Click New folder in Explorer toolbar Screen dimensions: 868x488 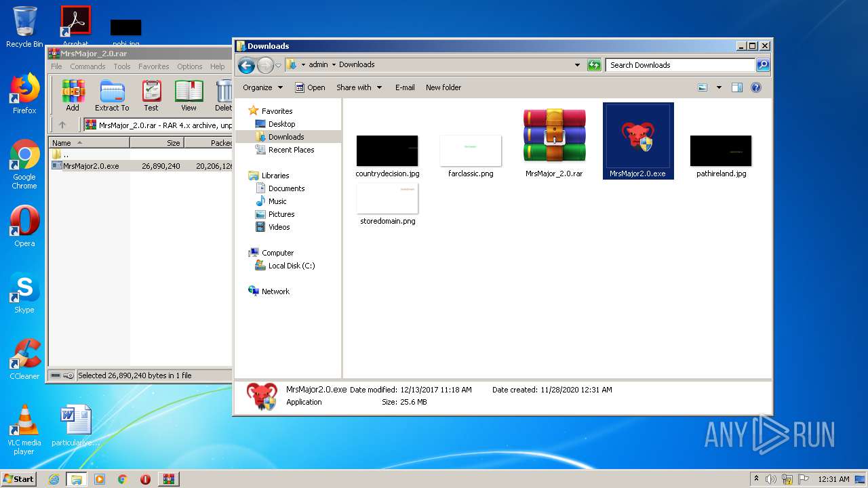tap(443, 87)
